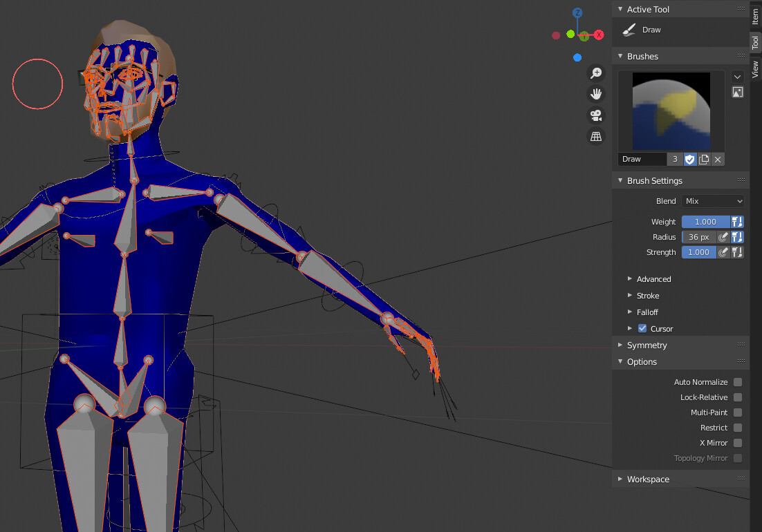Enable Multi-Paint checkbox

click(738, 412)
